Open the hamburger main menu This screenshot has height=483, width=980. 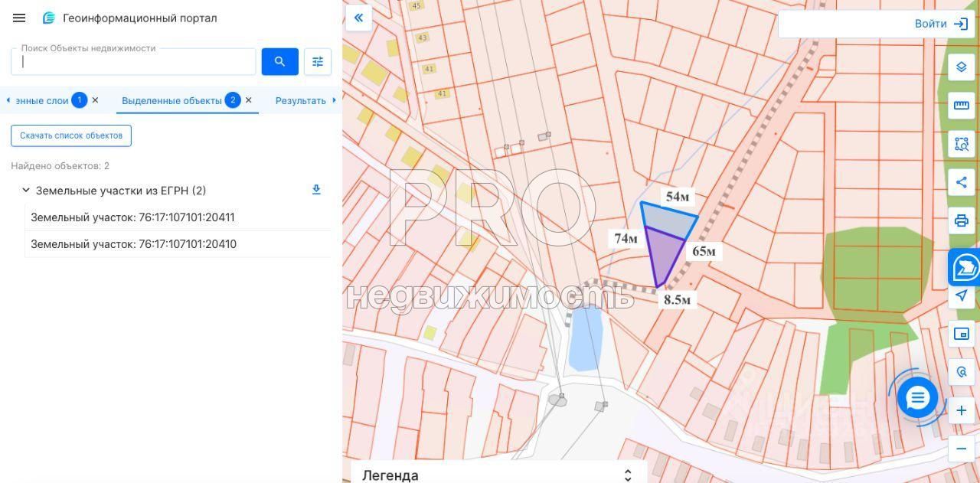[x=19, y=18]
